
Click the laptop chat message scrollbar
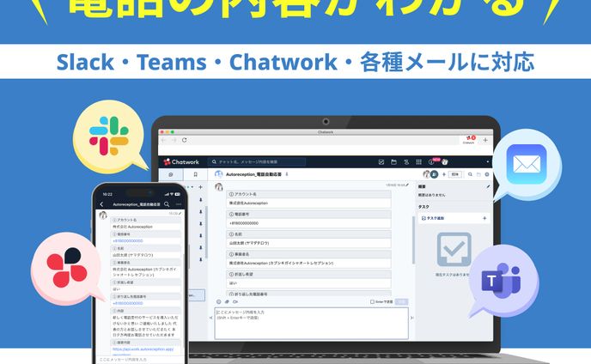pyautogui.click(x=413, y=240)
